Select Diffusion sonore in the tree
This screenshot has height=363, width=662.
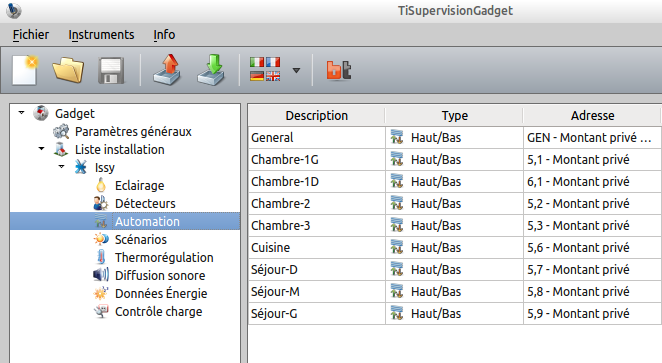tap(160, 276)
